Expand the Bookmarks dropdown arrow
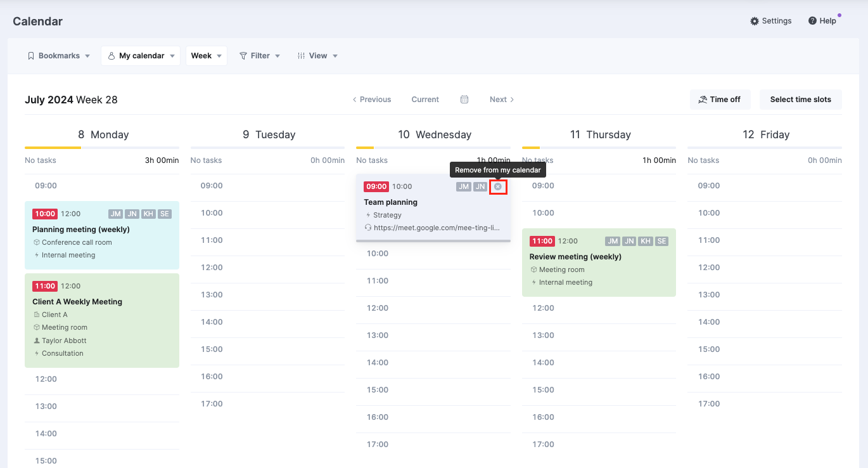Image resolution: width=868 pixels, height=468 pixels. pos(87,56)
